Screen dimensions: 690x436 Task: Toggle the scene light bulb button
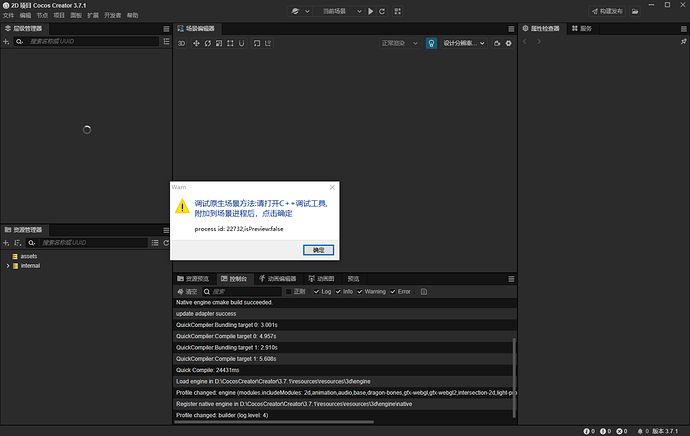click(x=431, y=43)
